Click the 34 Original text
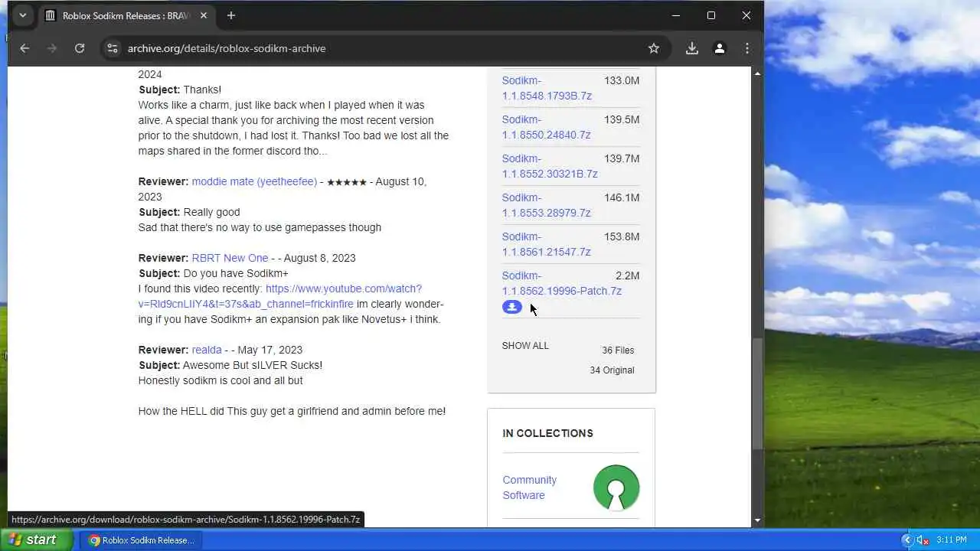Viewport: 980px width, 551px height. point(612,370)
